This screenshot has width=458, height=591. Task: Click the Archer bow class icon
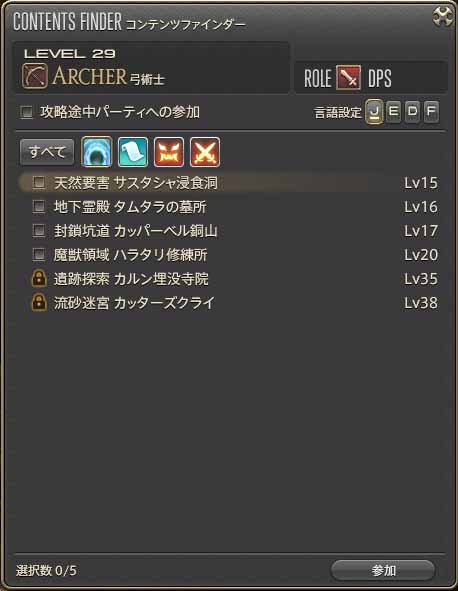pyautogui.click(x=35, y=75)
